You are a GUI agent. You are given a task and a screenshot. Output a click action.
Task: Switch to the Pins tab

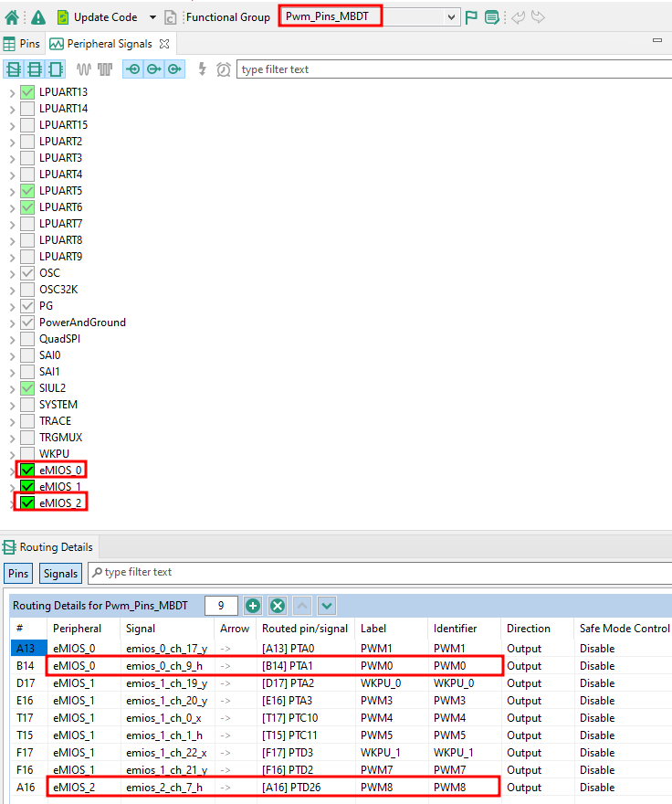[x=22, y=44]
